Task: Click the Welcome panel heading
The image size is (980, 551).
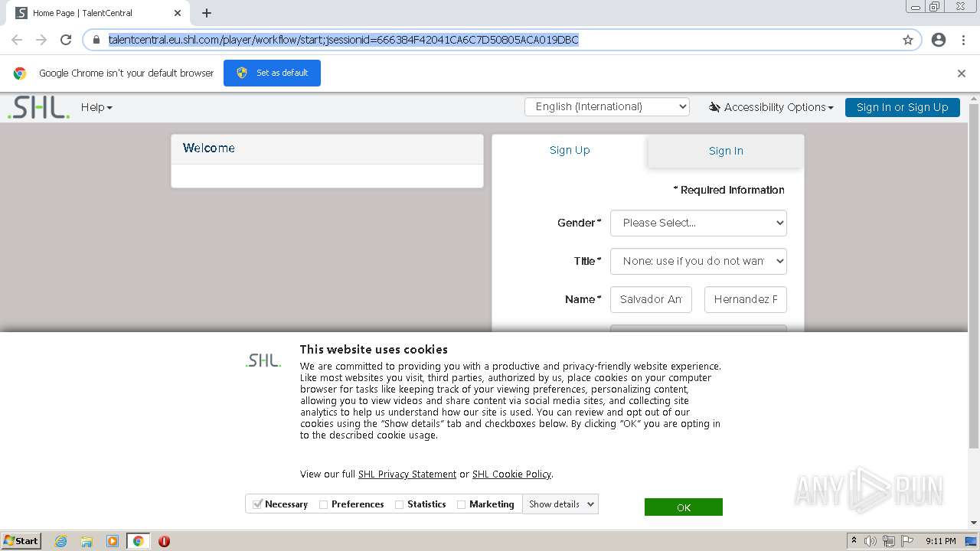Action: click(x=209, y=148)
